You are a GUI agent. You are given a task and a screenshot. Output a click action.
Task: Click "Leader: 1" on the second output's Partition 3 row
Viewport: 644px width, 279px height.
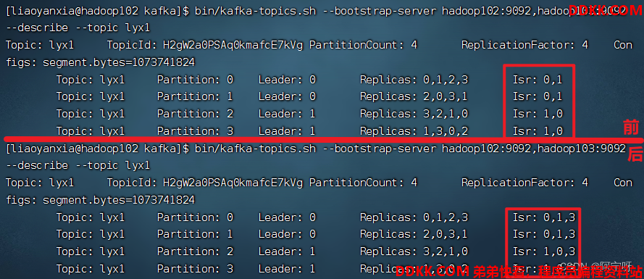pos(287,269)
